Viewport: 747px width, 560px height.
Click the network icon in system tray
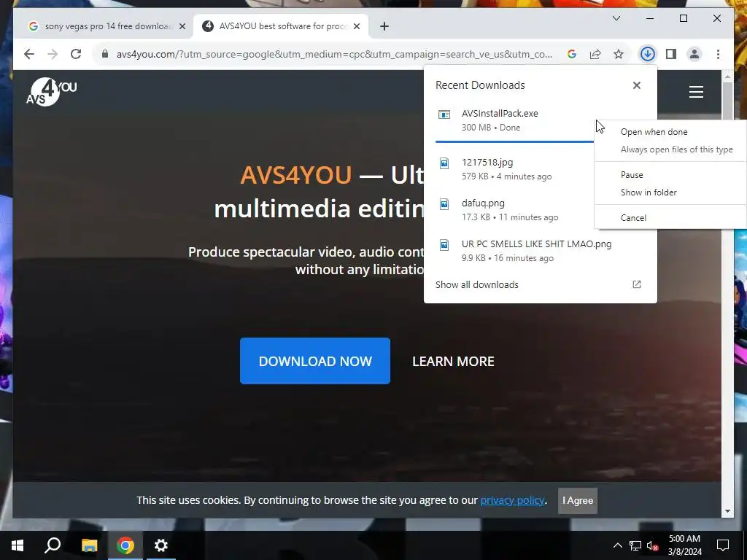(x=635, y=545)
